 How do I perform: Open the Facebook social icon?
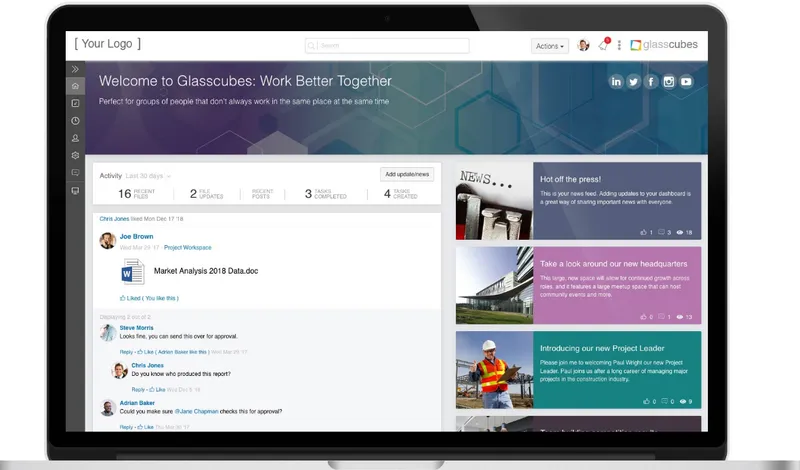coord(651,82)
